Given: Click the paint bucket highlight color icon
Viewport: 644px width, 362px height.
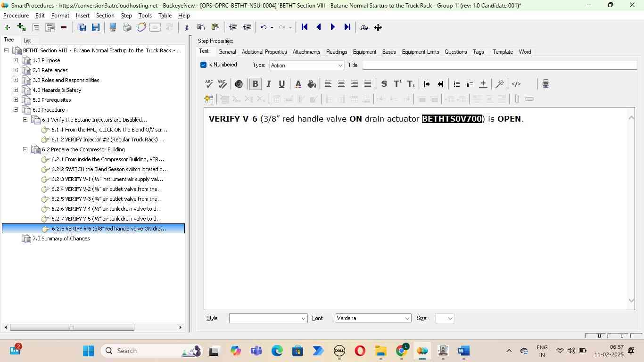Looking at the screenshot, I should 312,84.
